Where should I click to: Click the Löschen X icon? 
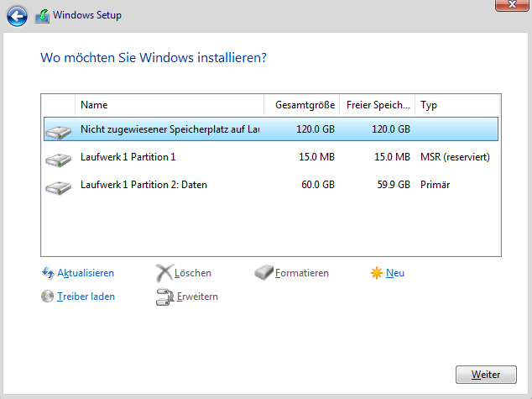point(164,273)
